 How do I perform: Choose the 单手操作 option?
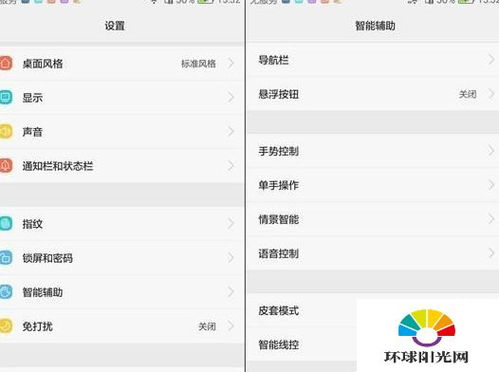[x=373, y=185]
